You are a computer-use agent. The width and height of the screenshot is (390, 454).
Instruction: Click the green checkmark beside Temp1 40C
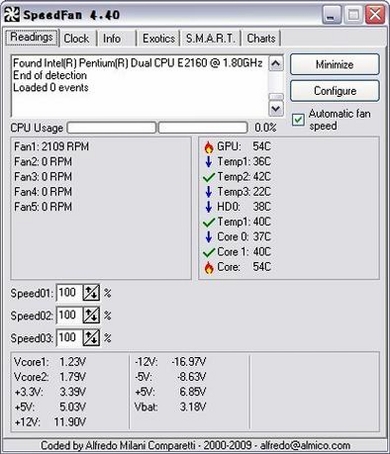point(209,222)
